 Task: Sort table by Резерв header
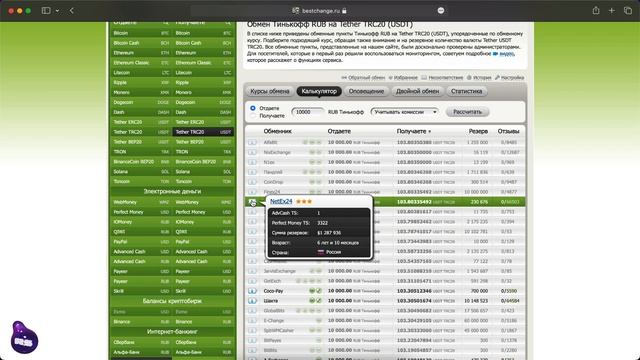pyautogui.click(x=478, y=131)
